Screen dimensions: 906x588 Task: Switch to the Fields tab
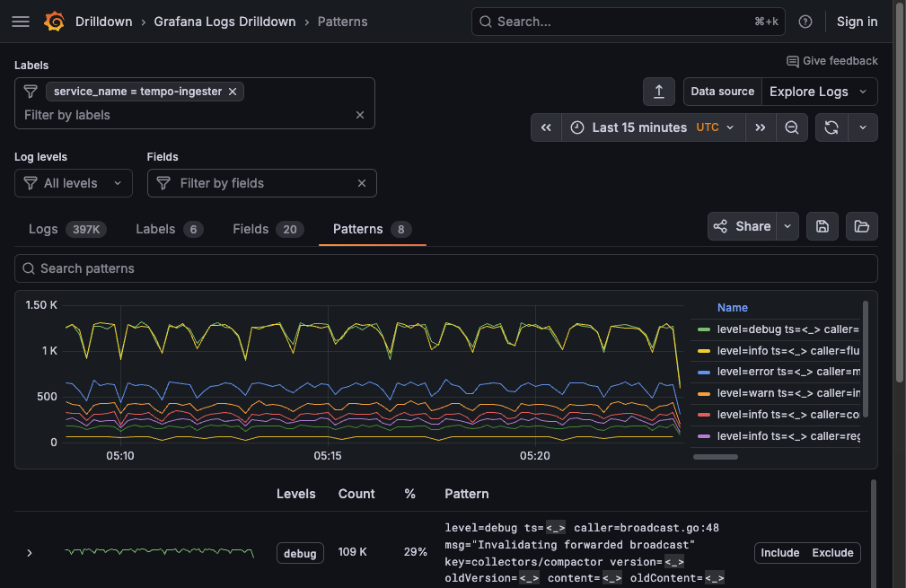[x=250, y=229]
